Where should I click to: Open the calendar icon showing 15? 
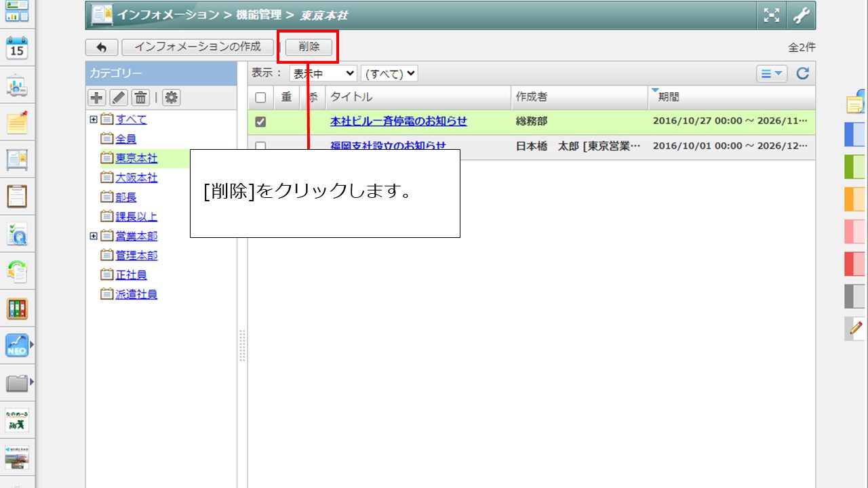pos(17,49)
